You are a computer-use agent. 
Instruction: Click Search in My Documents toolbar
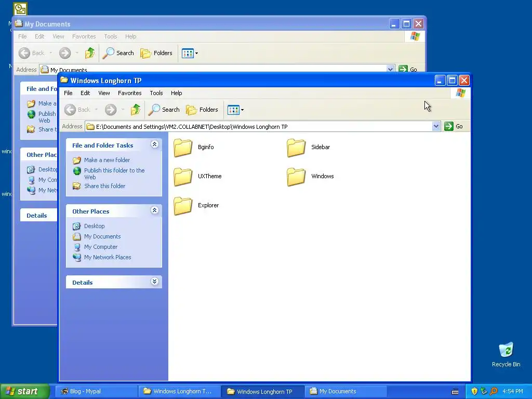(x=118, y=53)
